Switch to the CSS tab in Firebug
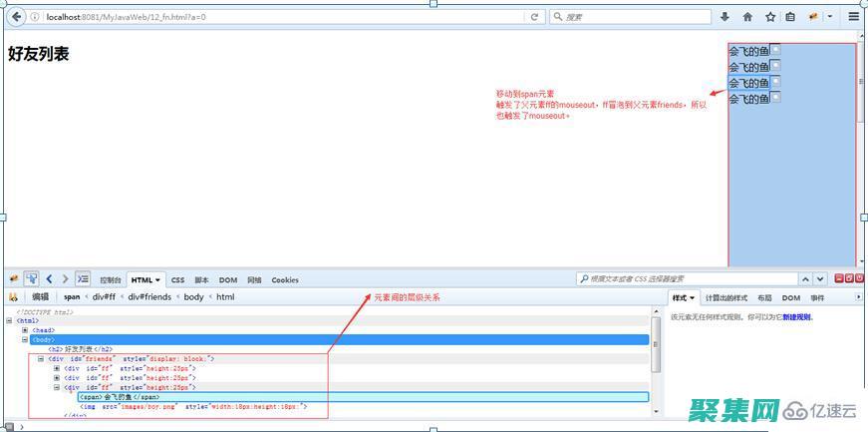Viewport: 868px width, 432px height. tap(177, 280)
